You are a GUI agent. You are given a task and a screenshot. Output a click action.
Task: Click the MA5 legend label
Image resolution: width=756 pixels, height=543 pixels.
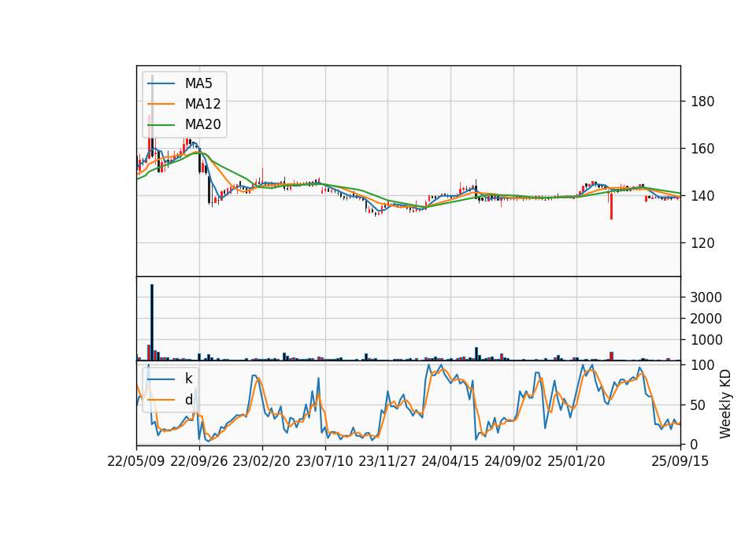[198, 83]
